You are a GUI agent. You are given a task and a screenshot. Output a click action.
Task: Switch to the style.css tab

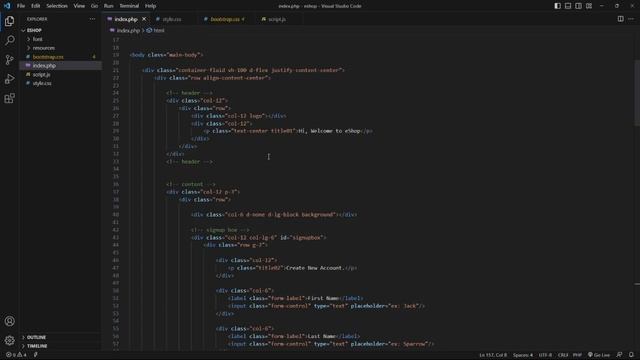tap(172, 19)
